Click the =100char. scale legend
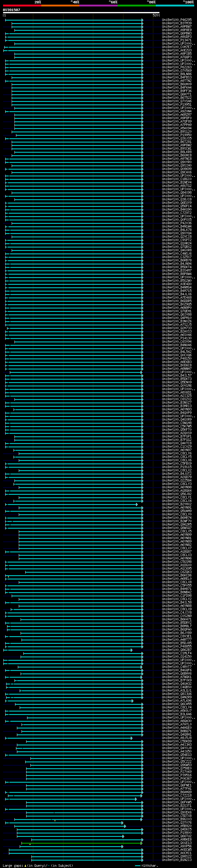 [x=147, y=865]
